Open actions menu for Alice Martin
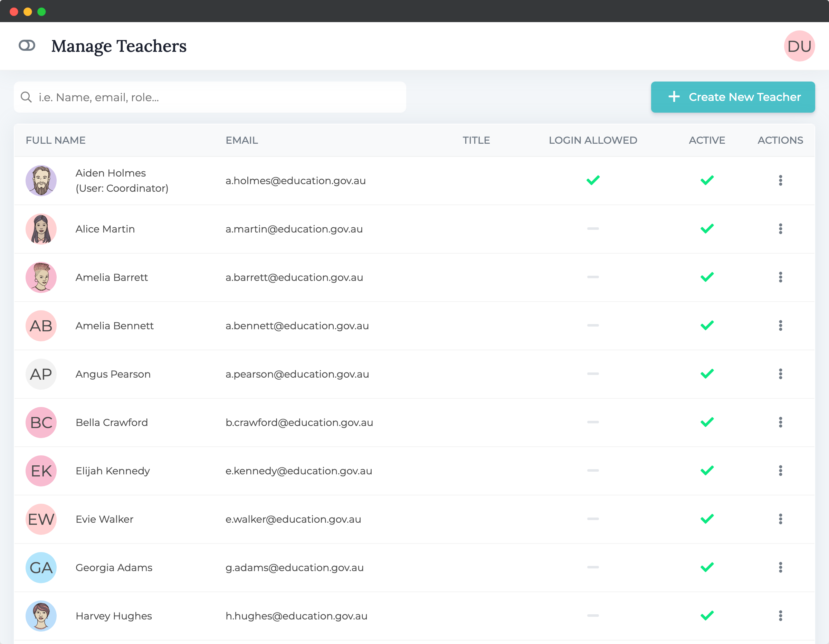829x644 pixels. (x=780, y=229)
